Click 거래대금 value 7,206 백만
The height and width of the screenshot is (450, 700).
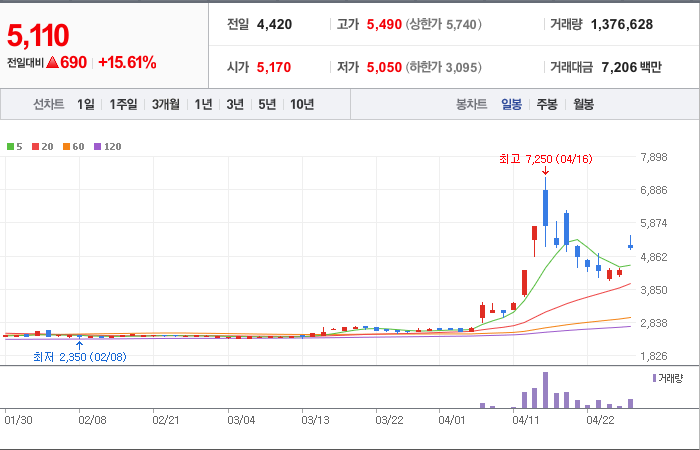[632, 67]
